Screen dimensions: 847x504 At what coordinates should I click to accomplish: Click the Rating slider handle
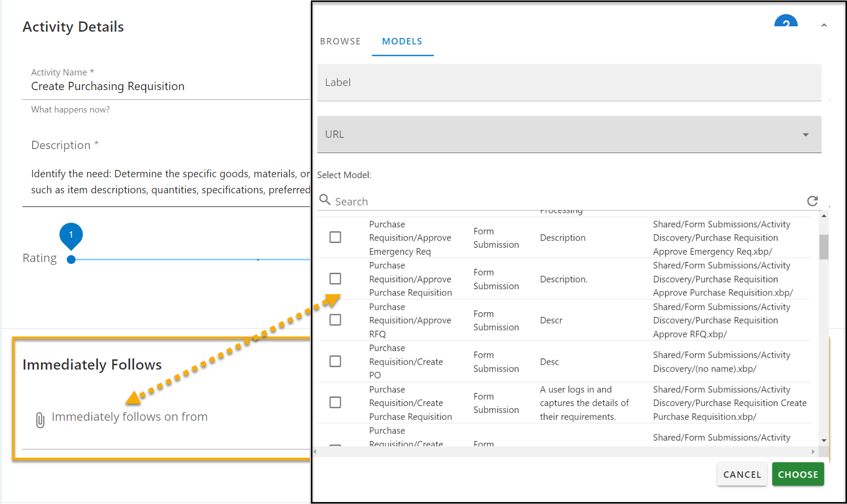[71, 260]
